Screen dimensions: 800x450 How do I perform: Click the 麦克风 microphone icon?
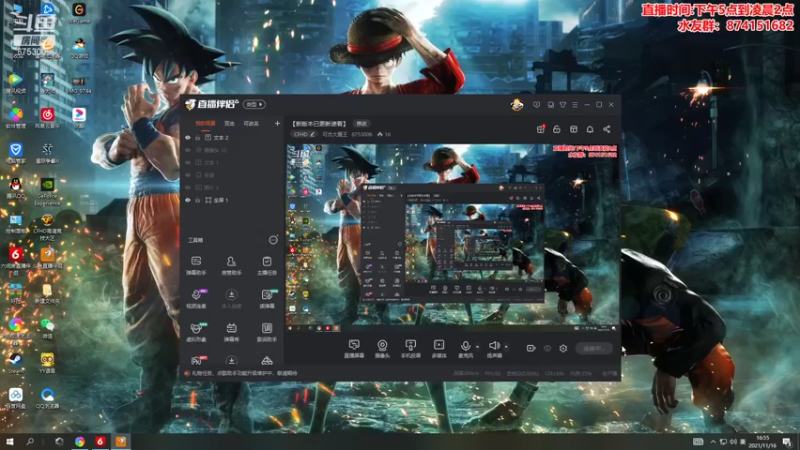coord(465,348)
